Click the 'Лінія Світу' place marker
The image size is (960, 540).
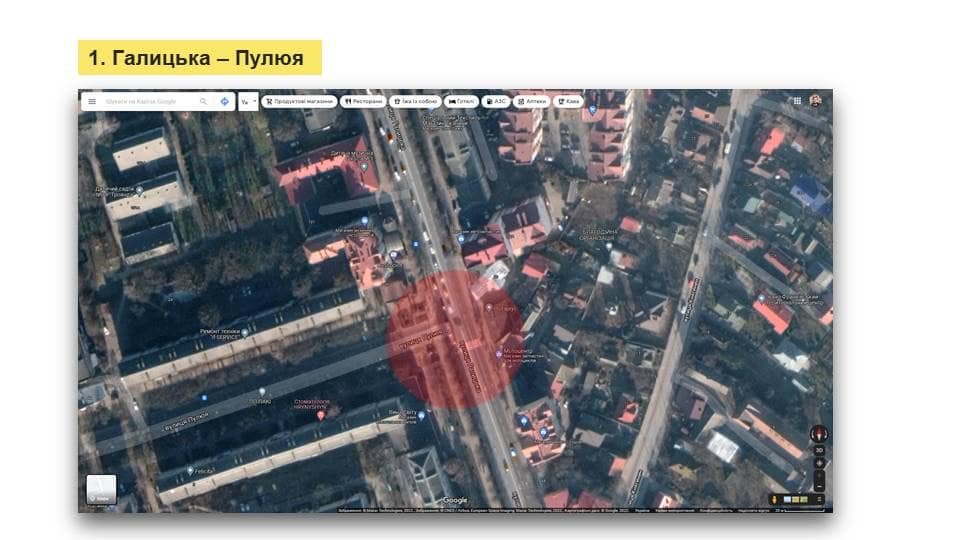click(x=421, y=416)
